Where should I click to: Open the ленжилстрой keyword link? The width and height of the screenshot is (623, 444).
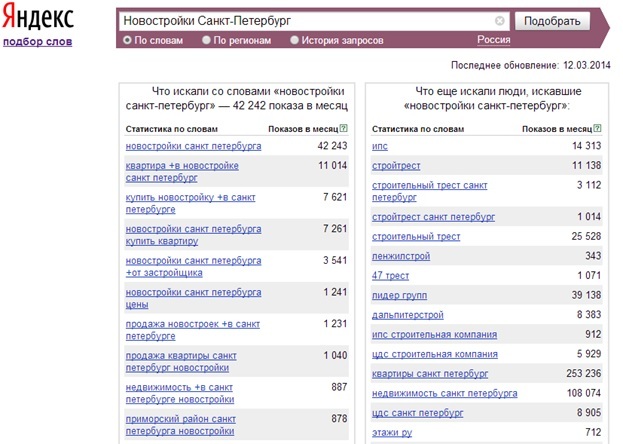[x=401, y=256]
